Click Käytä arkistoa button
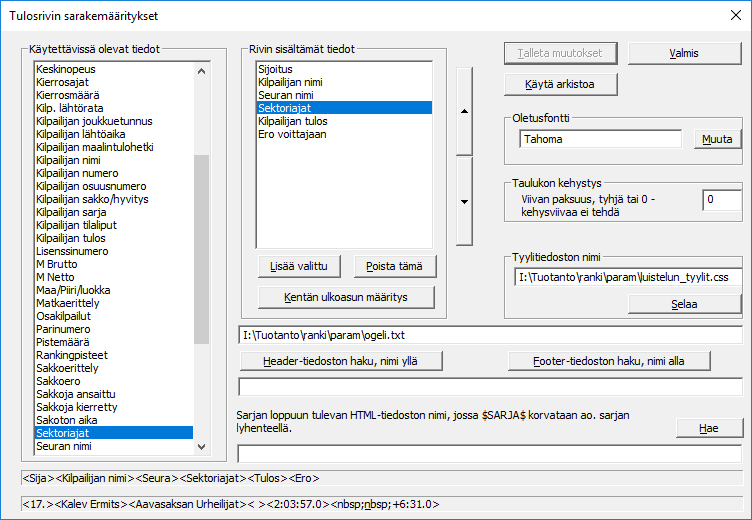Image resolution: width=752 pixels, height=520 pixels. [559, 84]
